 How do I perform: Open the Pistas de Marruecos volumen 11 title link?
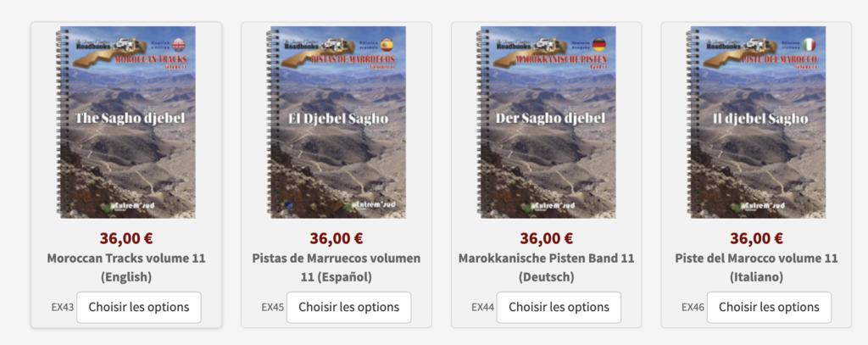pos(336,268)
